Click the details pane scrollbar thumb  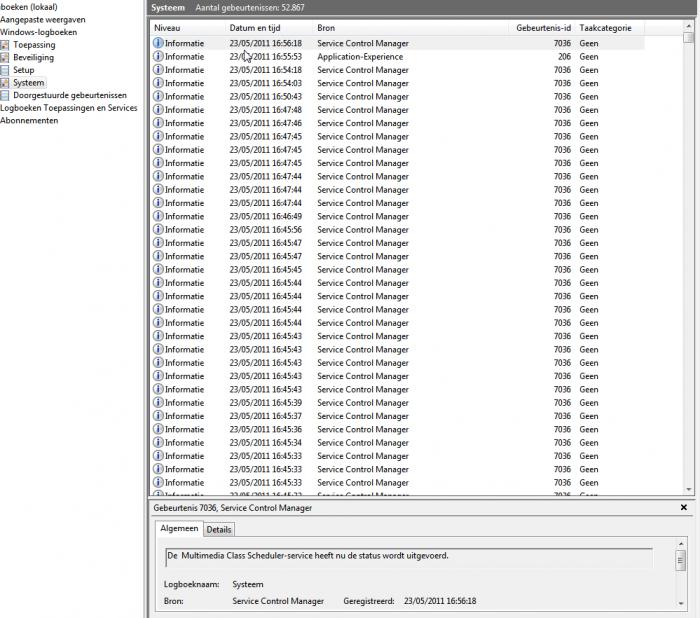[681, 560]
